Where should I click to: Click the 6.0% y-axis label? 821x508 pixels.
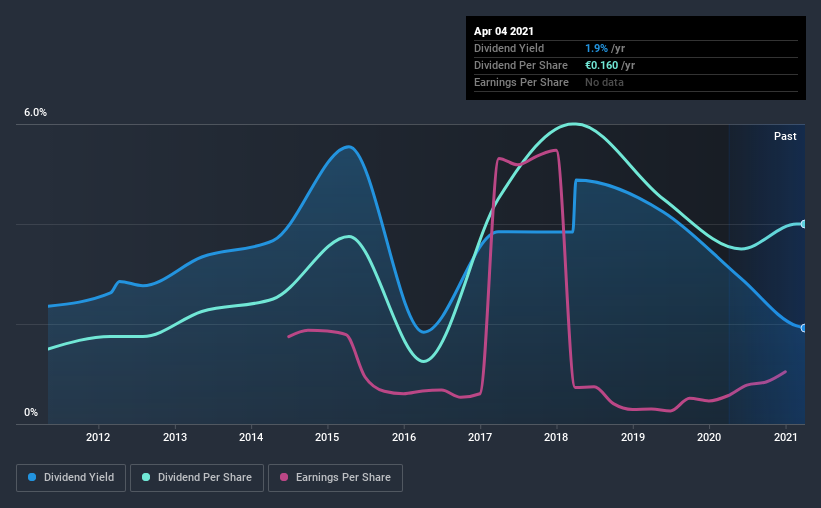(x=35, y=113)
